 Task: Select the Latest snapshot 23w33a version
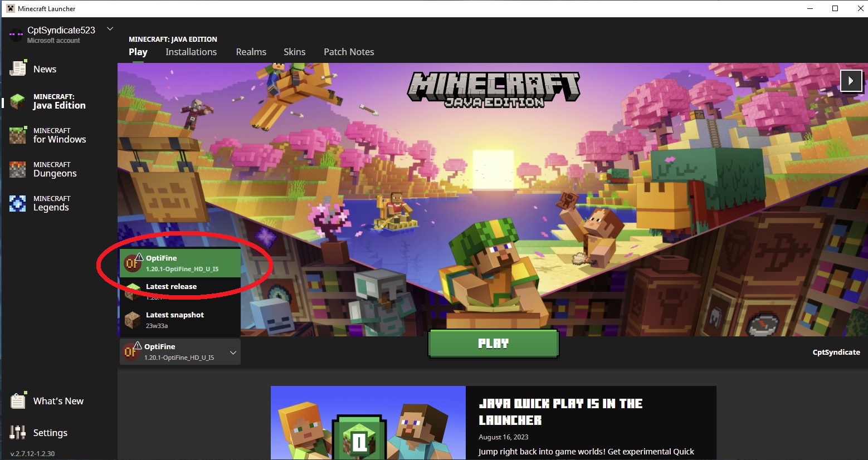click(x=174, y=319)
